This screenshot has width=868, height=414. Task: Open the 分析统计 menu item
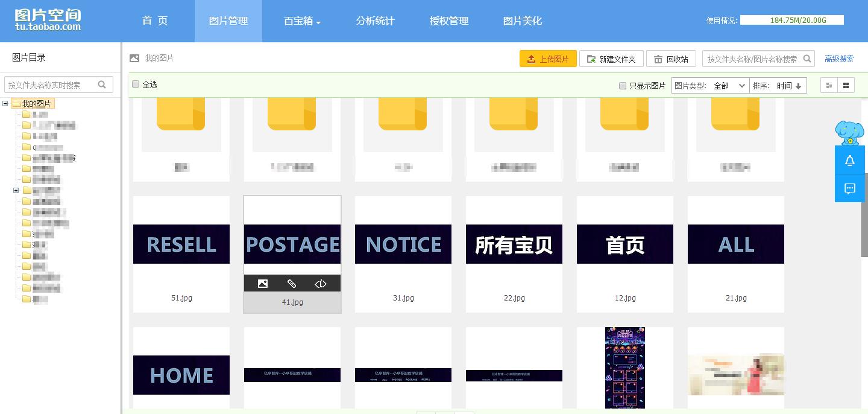(375, 20)
